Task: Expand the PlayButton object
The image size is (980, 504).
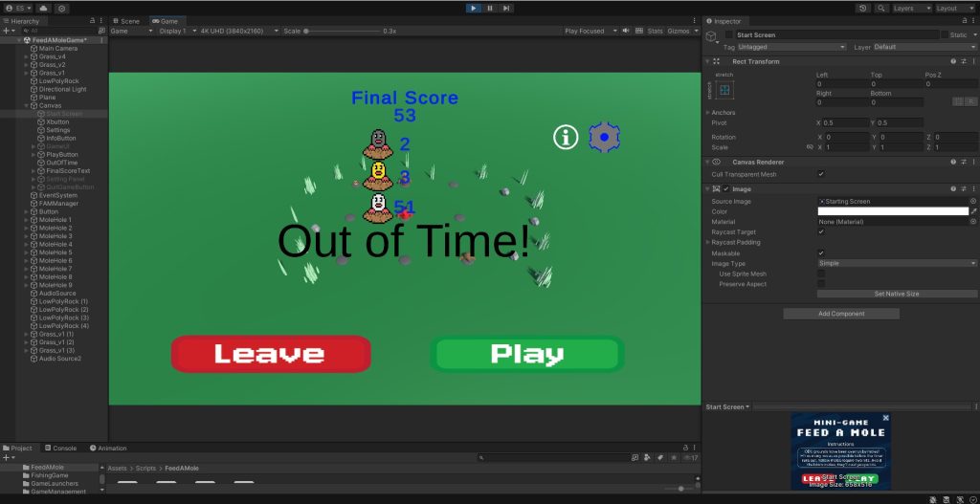Action: 33,154
